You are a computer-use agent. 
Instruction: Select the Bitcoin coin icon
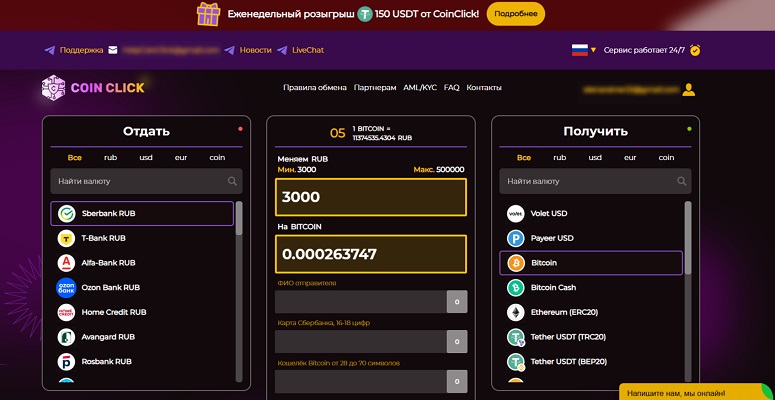click(x=516, y=263)
